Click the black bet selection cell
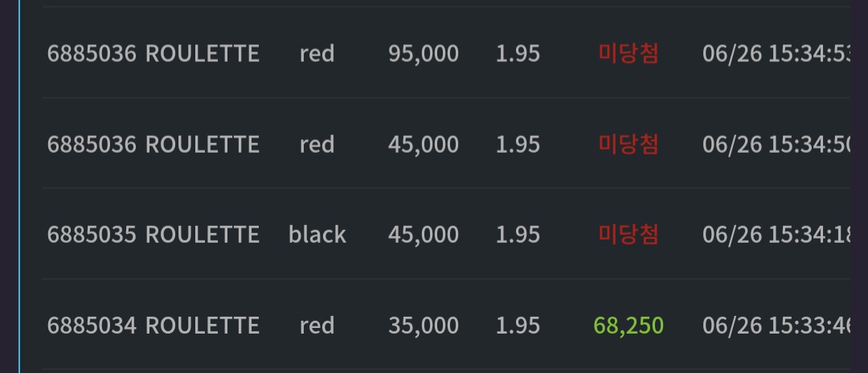868x373 pixels. (317, 234)
